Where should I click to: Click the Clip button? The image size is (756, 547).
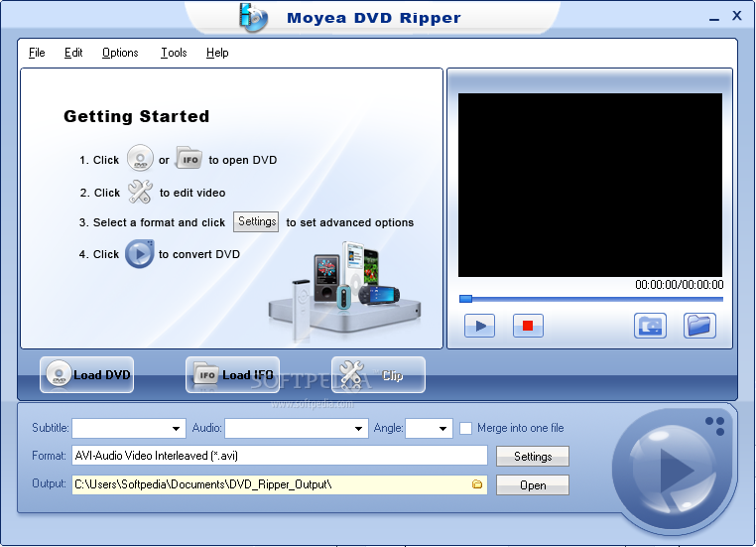click(378, 375)
